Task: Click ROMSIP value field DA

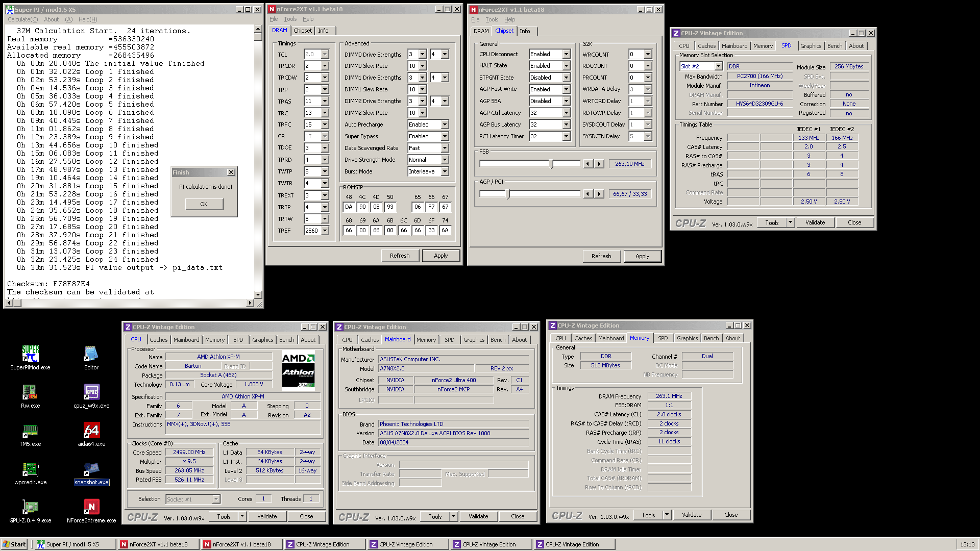Action: 349,207
